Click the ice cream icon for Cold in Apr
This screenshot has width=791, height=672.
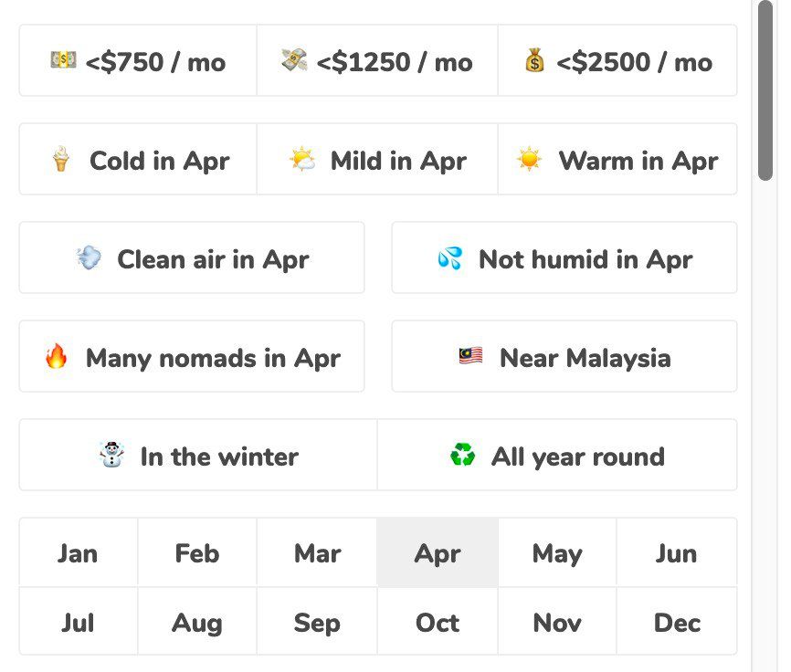pos(61,161)
